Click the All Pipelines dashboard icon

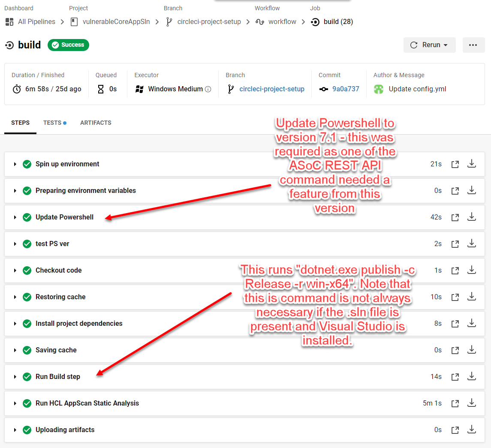point(9,22)
